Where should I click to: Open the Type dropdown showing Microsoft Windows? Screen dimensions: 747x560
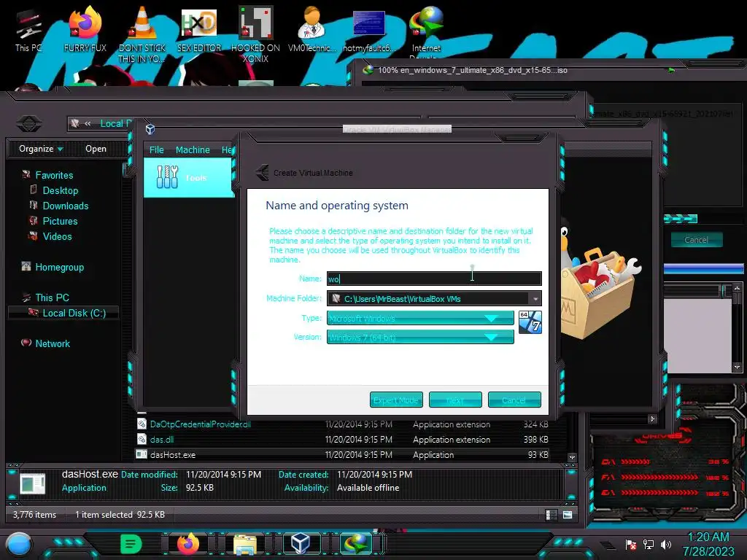(x=420, y=318)
